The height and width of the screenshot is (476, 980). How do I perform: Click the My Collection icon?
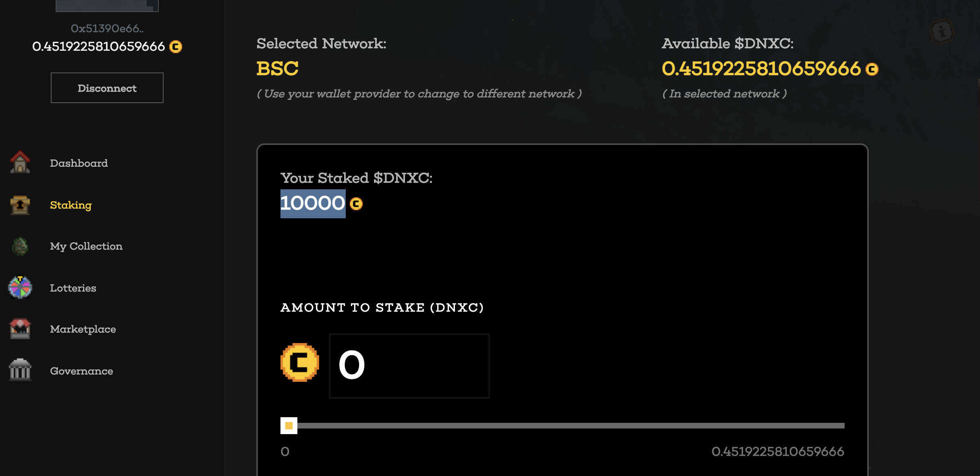tap(20, 246)
